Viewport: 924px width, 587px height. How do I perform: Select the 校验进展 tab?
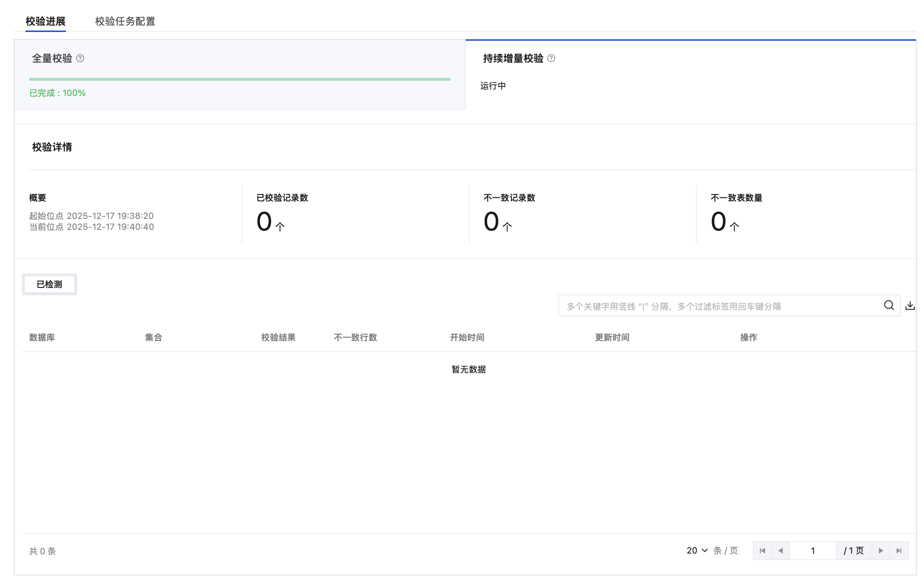click(45, 21)
